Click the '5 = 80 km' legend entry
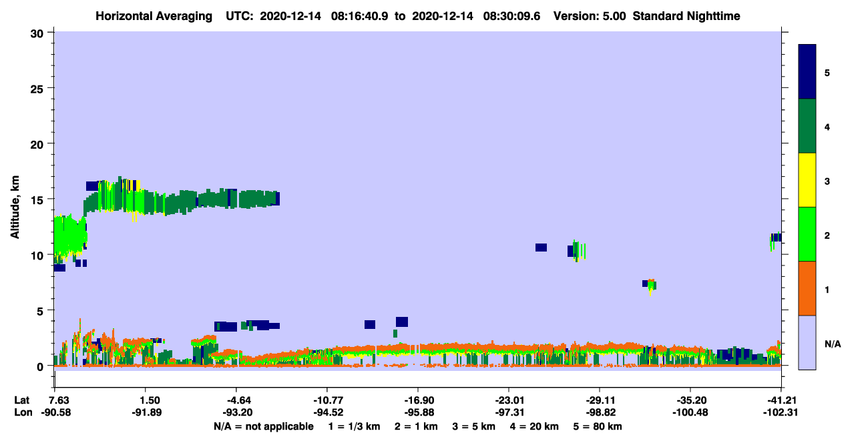 click(x=596, y=426)
